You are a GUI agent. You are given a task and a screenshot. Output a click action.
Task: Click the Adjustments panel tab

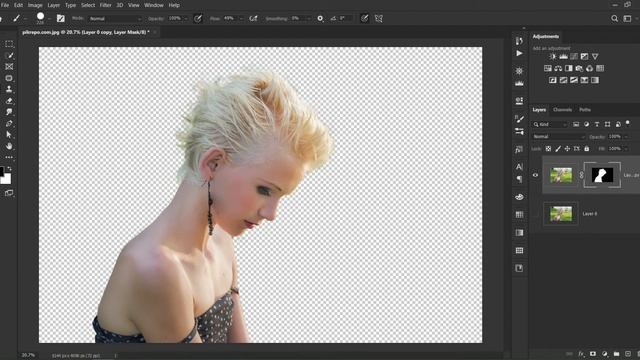[546, 36]
